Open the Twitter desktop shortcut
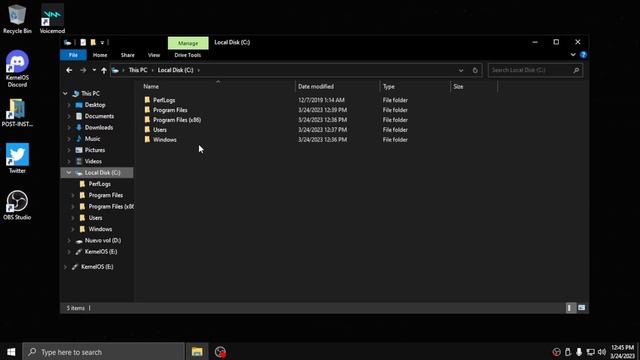 [x=17, y=158]
